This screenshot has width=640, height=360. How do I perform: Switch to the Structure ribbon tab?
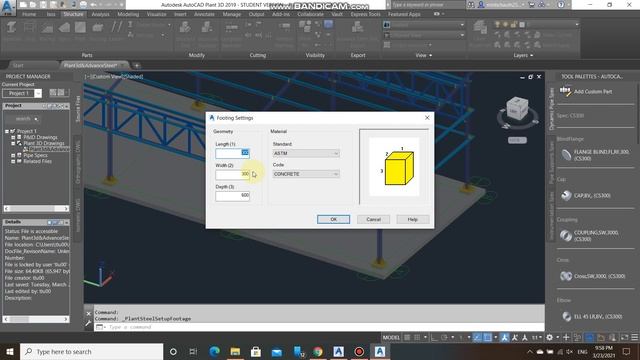(73, 14)
